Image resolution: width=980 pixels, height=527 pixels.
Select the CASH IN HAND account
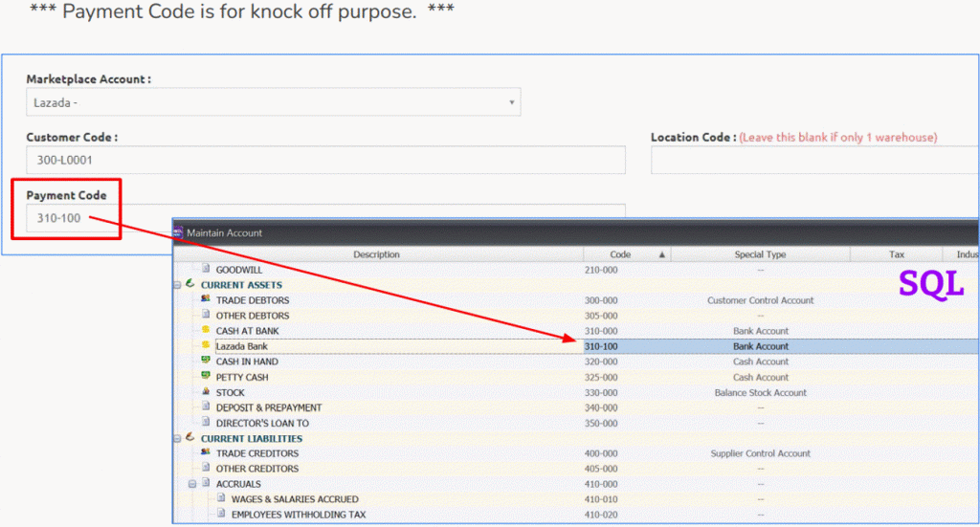(x=247, y=362)
